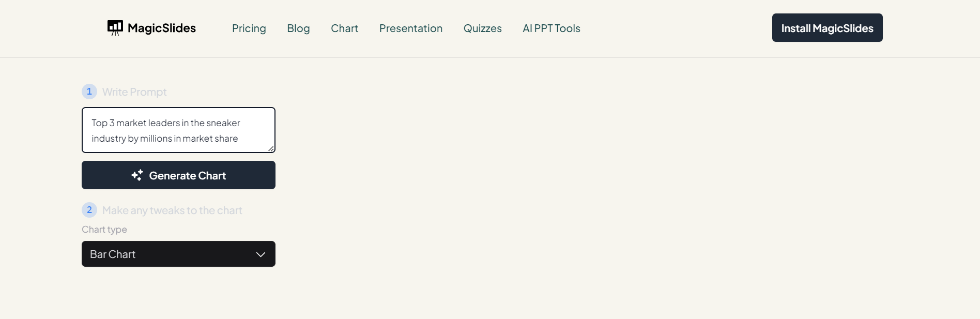Open the Pricing page

(x=249, y=28)
